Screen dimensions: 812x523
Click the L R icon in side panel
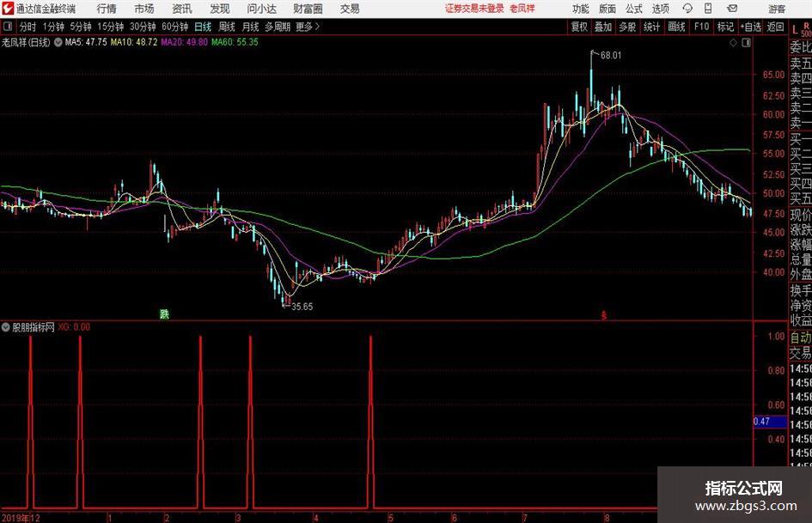[x=801, y=29]
